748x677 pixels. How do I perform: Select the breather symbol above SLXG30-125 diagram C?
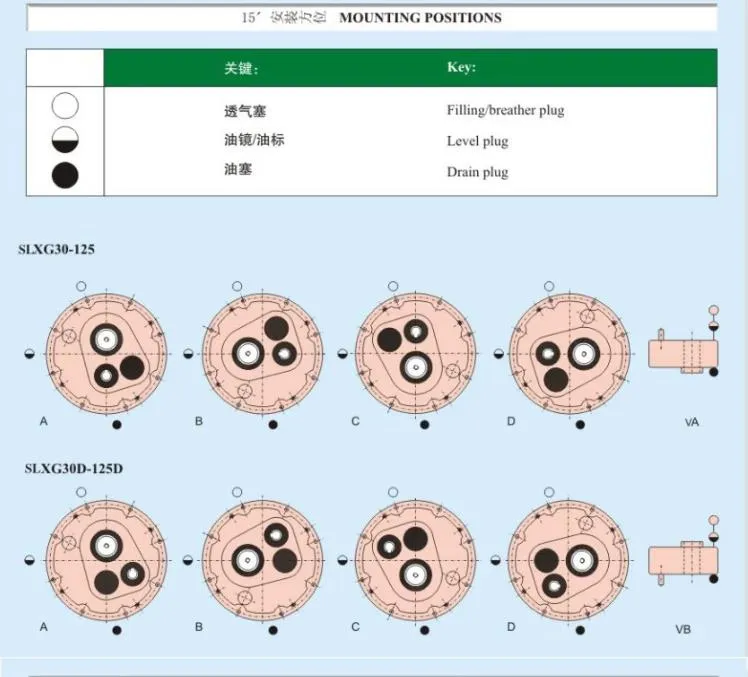click(x=393, y=286)
